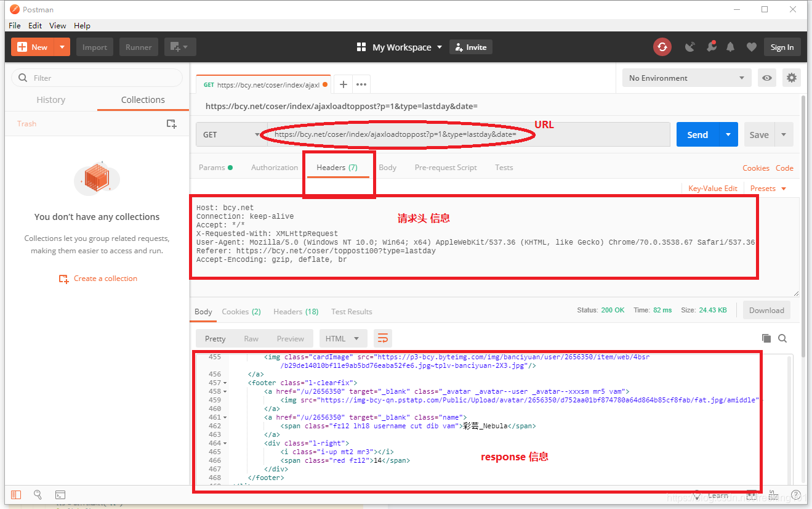Open the Params request tab

[215, 168]
